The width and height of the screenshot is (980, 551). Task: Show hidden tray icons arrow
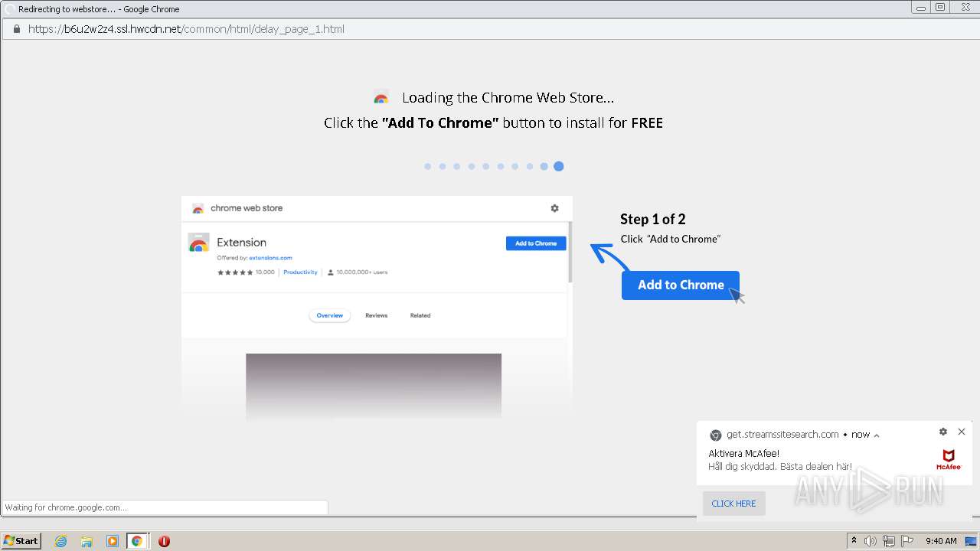click(854, 540)
